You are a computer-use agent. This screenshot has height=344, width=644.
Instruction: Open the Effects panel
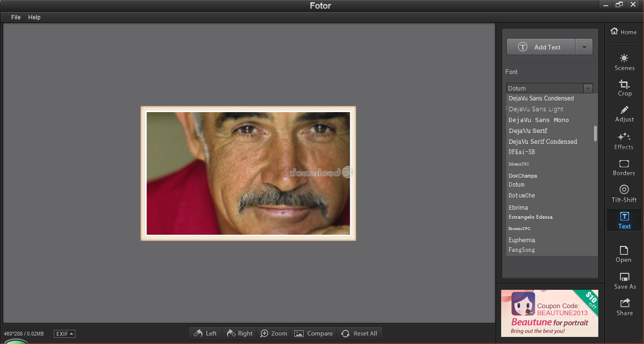[x=624, y=141]
